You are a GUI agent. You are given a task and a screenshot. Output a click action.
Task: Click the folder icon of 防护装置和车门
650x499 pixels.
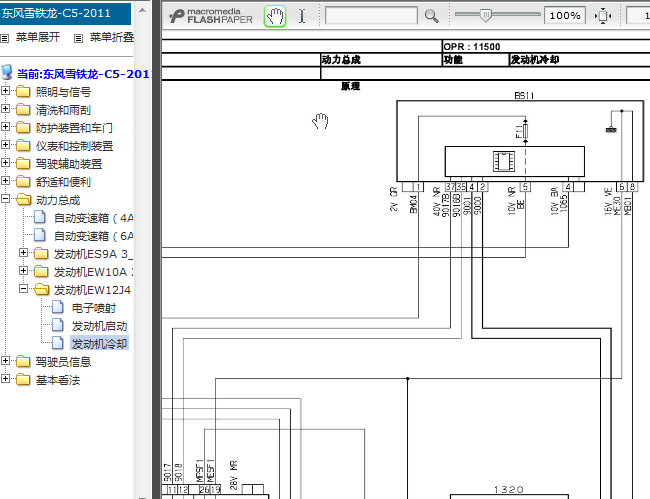click(23, 127)
